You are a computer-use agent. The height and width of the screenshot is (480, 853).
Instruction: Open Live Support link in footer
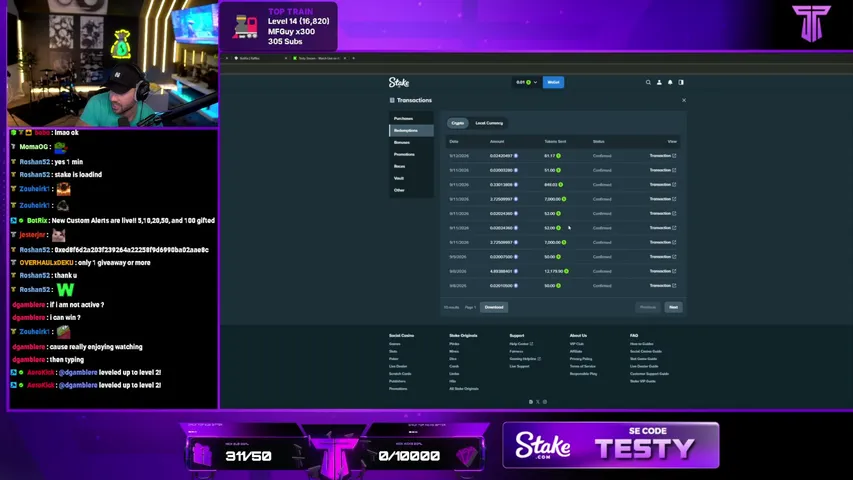[520, 366]
